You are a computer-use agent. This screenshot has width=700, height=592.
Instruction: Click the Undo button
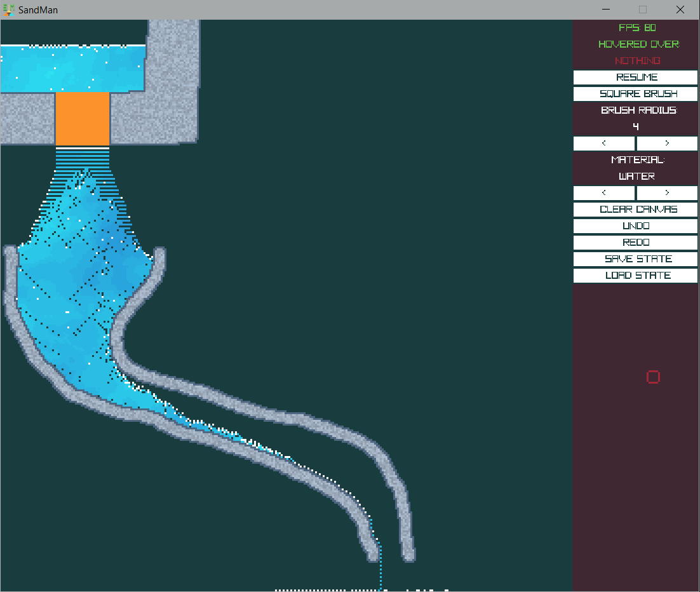(x=635, y=226)
